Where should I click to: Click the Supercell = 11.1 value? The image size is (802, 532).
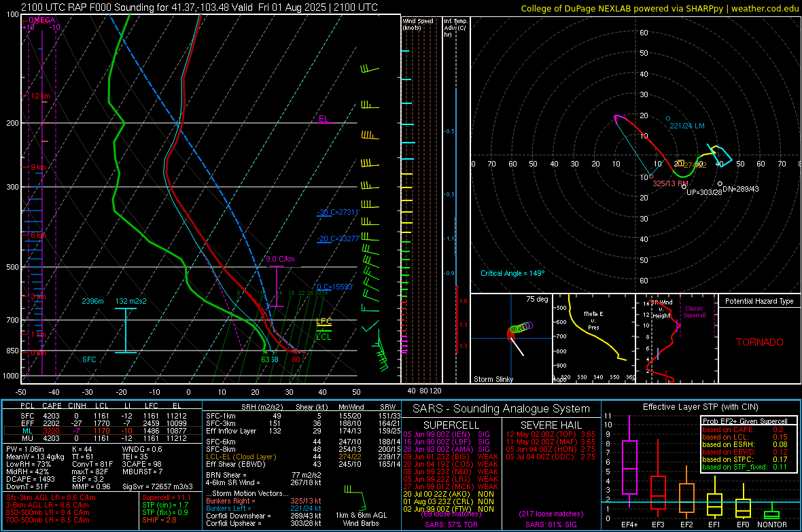coord(167,497)
